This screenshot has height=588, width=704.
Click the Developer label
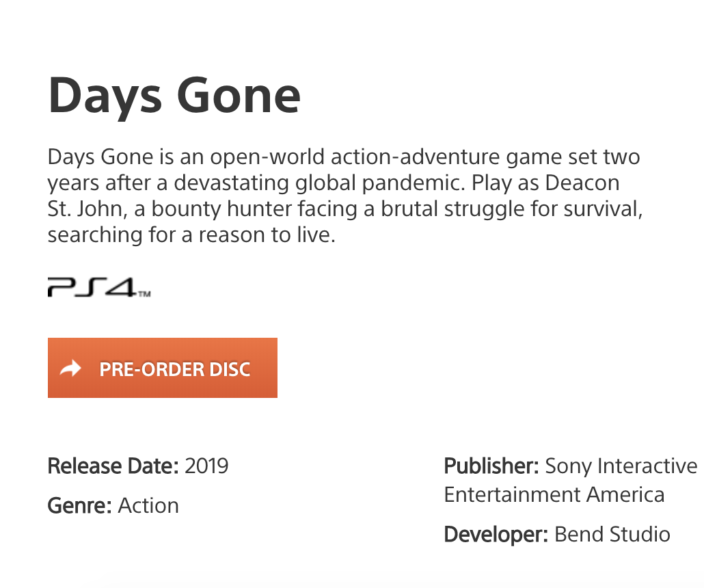click(x=496, y=534)
